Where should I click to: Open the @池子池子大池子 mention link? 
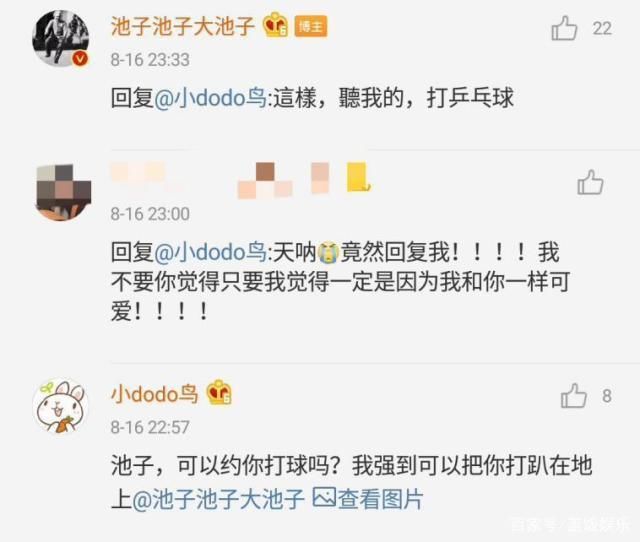click(218, 499)
